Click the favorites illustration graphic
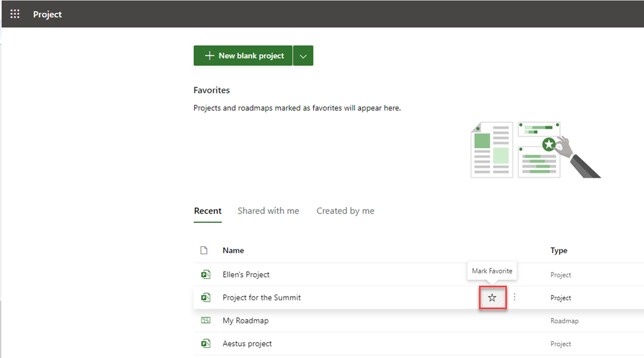The height and width of the screenshot is (358, 644). click(x=535, y=149)
